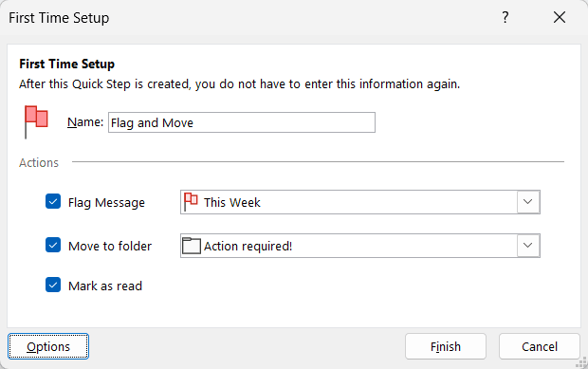
Task: Open the Options button
Action: (48, 346)
